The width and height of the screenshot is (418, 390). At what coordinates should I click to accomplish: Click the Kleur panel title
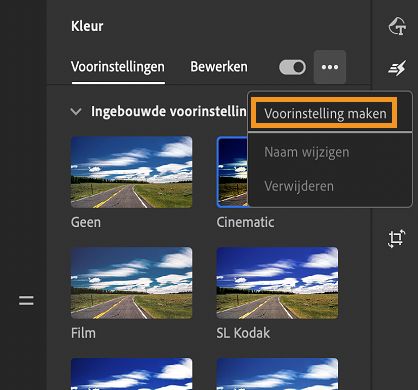pos(87,26)
